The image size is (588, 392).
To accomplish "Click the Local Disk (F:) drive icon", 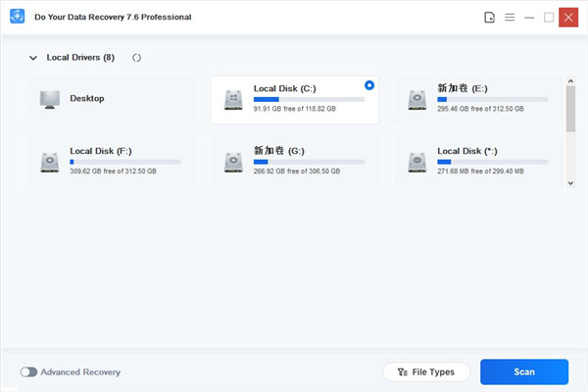I will [x=50, y=161].
